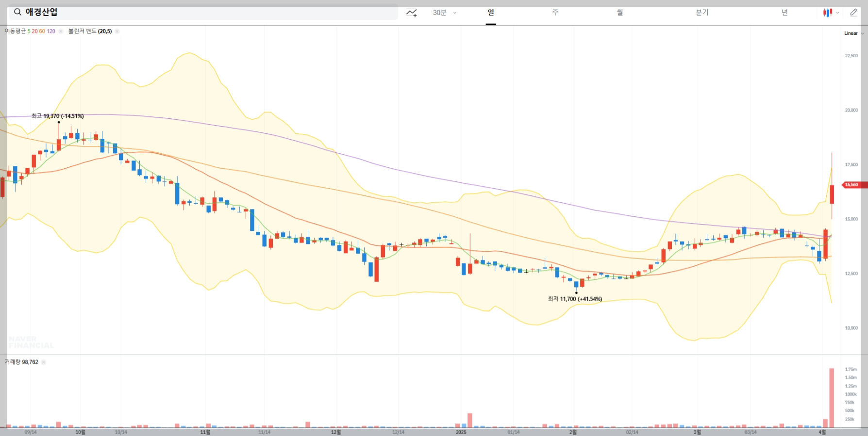Image resolution: width=868 pixels, height=436 pixels.
Task: Remove the 이동평균 indicator
Action: click(61, 31)
